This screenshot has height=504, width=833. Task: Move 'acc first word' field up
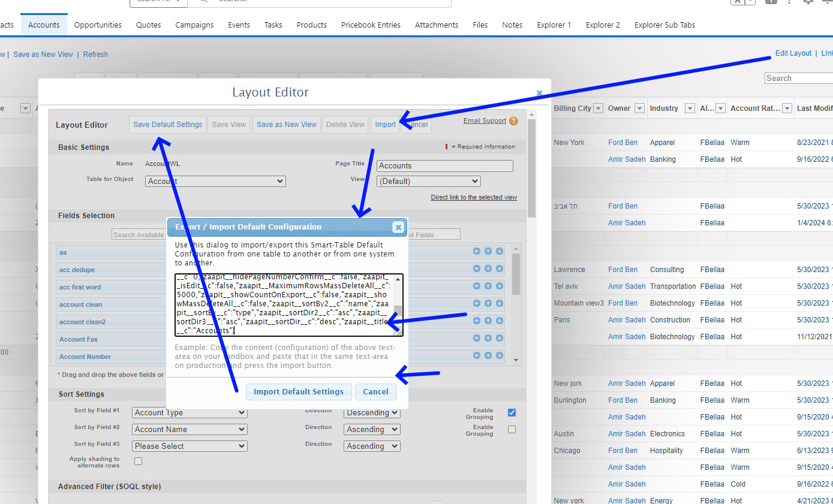click(488, 286)
